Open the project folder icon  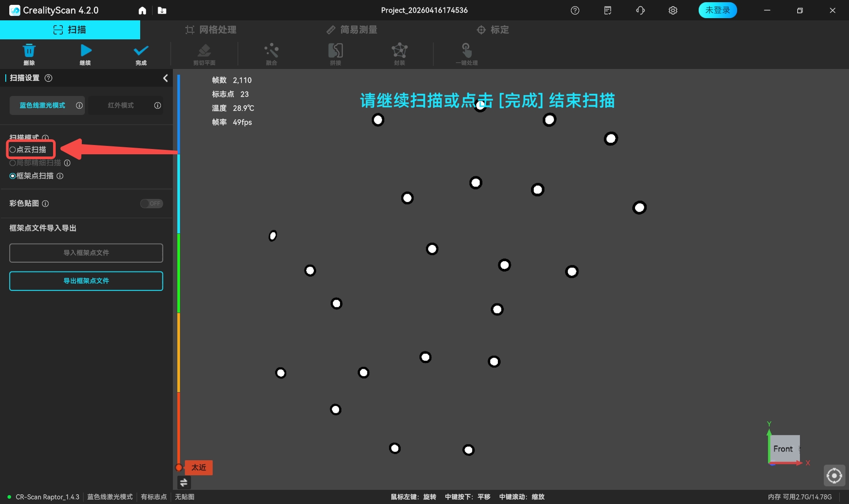click(x=162, y=10)
